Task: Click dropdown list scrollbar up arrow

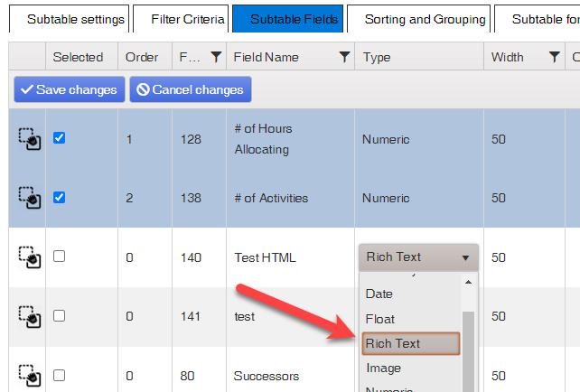Action: pos(468,282)
